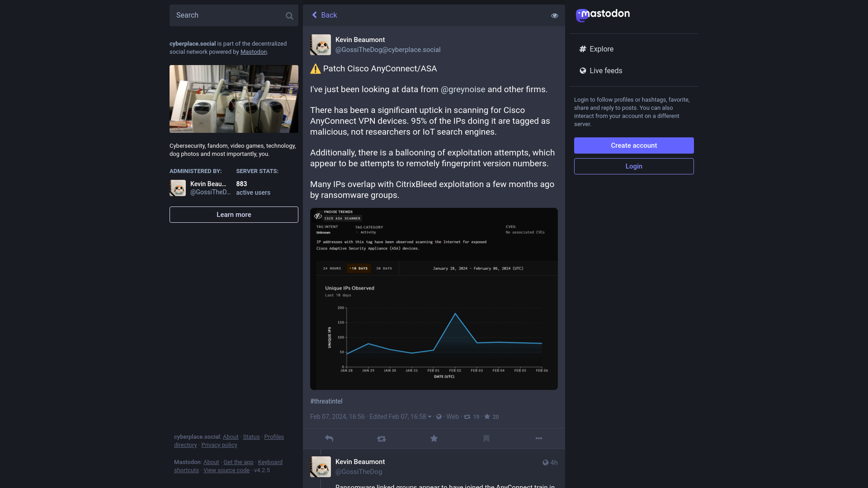The image size is (868, 488).
Task: Open the more options ellipsis menu
Action: pyautogui.click(x=539, y=439)
